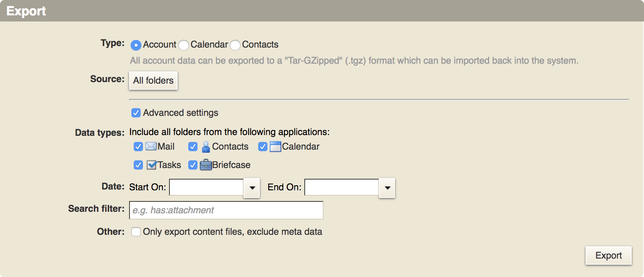
Task: Toggle the Advanced settings checkbox
Action: [136, 113]
